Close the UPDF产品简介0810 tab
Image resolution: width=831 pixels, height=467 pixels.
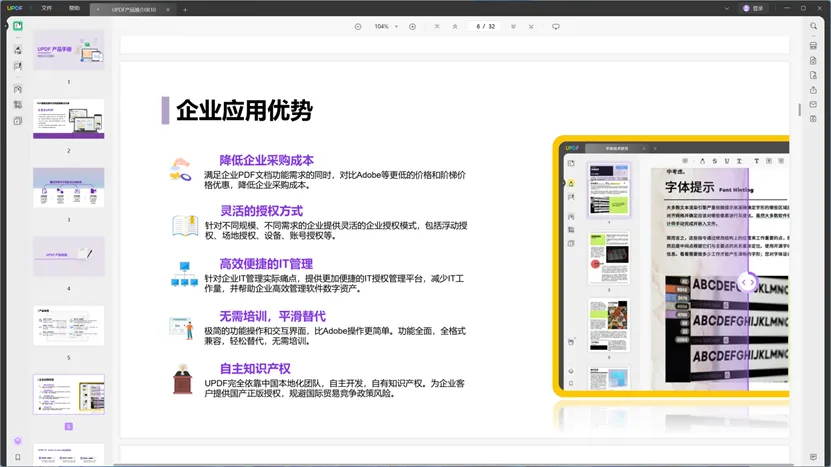[x=168, y=10]
